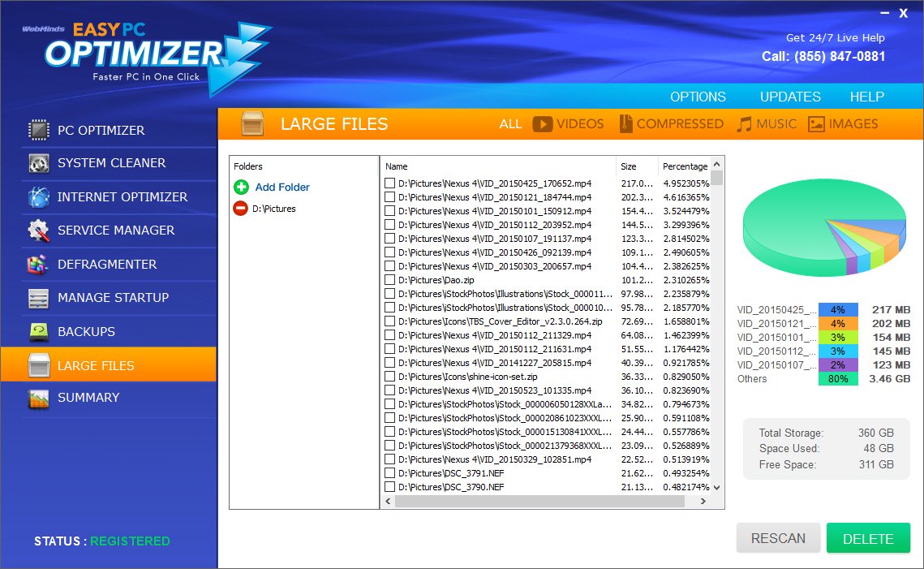924x569 pixels.
Task: Show only Compressed files
Action: (671, 123)
